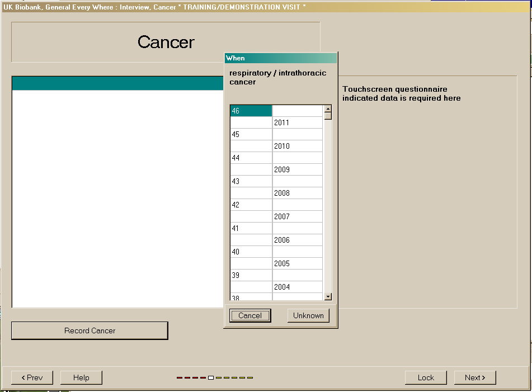This screenshot has width=532, height=392.
Task: Lock the interview session
Action: tap(426, 377)
